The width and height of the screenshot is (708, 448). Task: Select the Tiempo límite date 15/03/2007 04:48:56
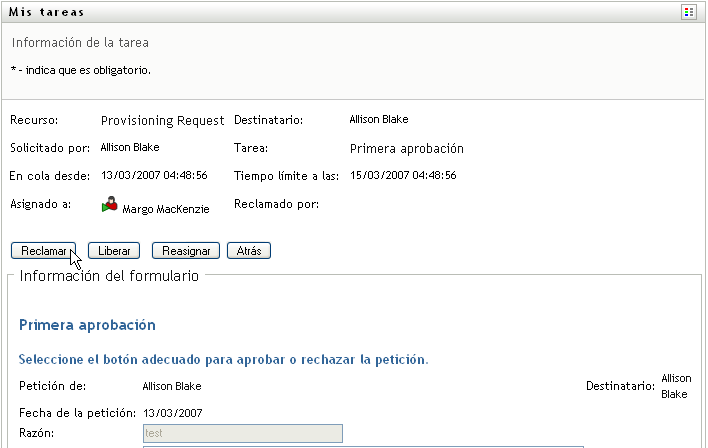pyautogui.click(x=403, y=175)
